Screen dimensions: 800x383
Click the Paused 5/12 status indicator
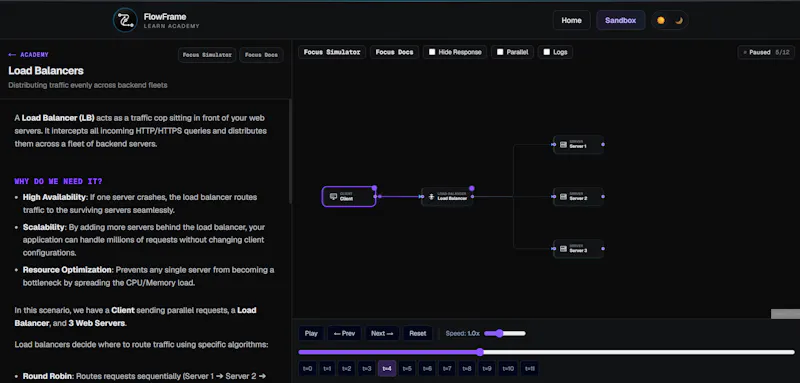point(766,52)
